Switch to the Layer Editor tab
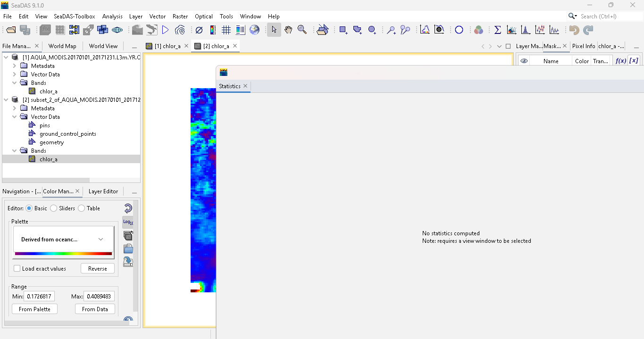Screen dimensions: 644x339 click(103, 191)
